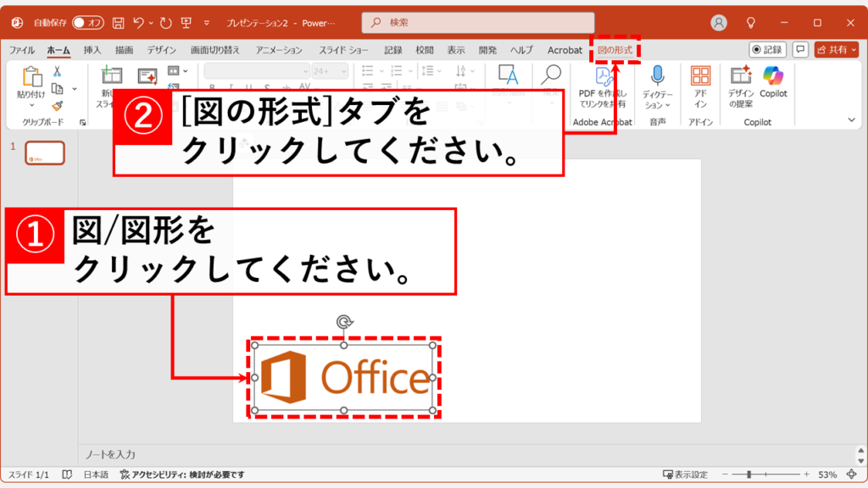Screen dimensions: 868x488
Task: Click the rotation handle above Office image
Action: point(344,322)
